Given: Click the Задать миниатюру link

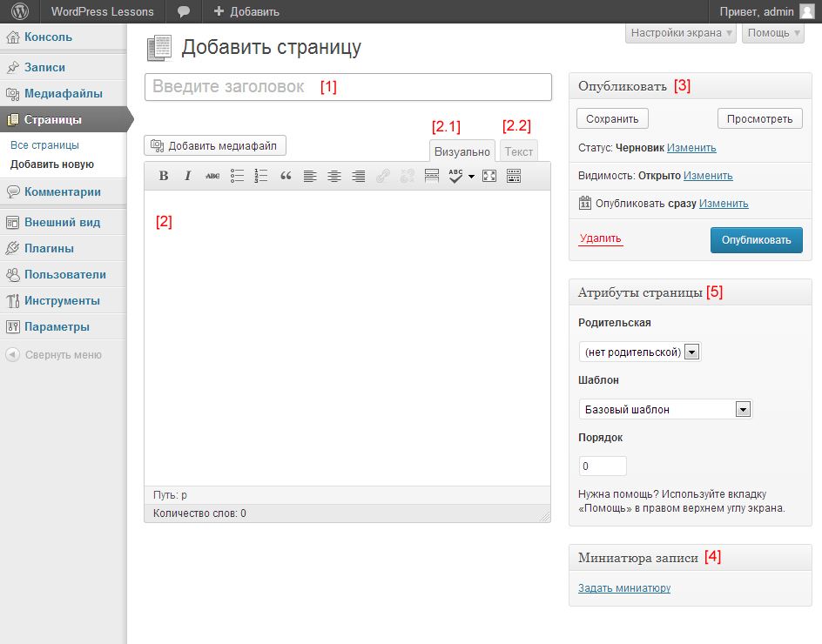Looking at the screenshot, I should click(x=624, y=588).
